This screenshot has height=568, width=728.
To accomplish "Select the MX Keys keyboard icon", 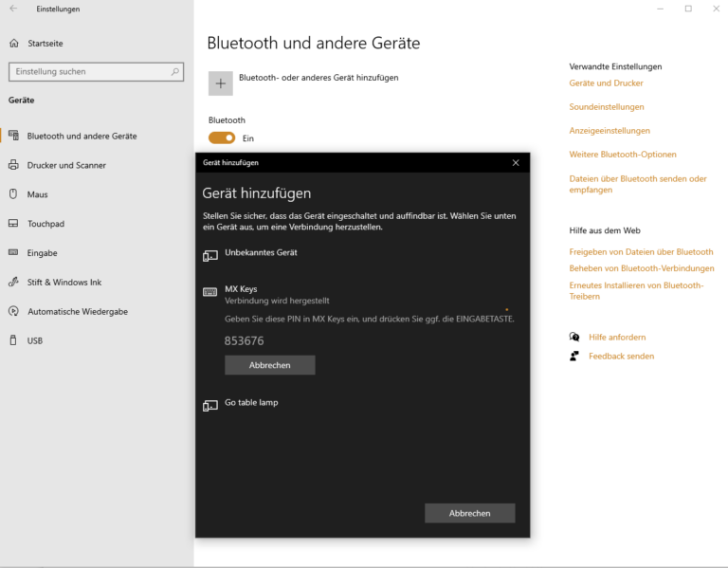I will pos(209,292).
